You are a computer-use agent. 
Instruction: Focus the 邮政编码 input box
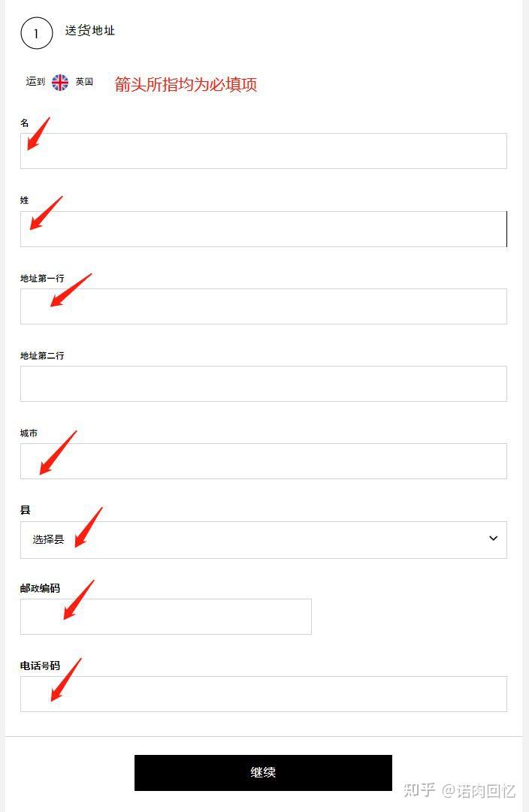click(165, 617)
